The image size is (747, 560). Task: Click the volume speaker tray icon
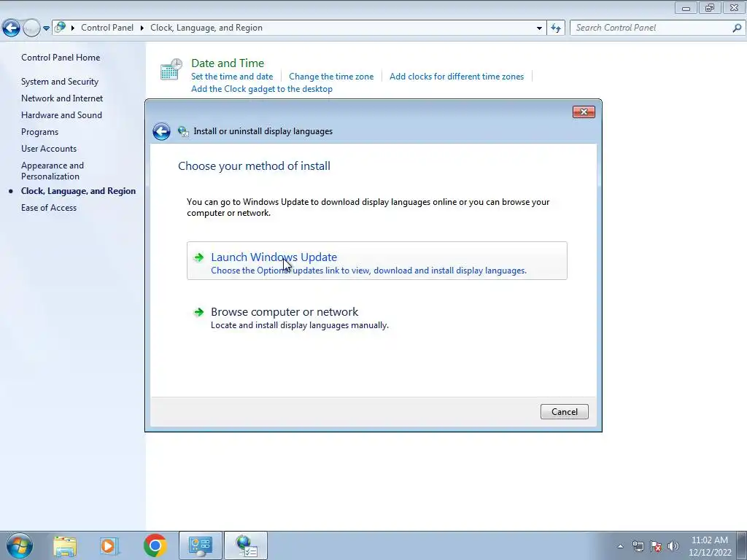[x=673, y=546]
